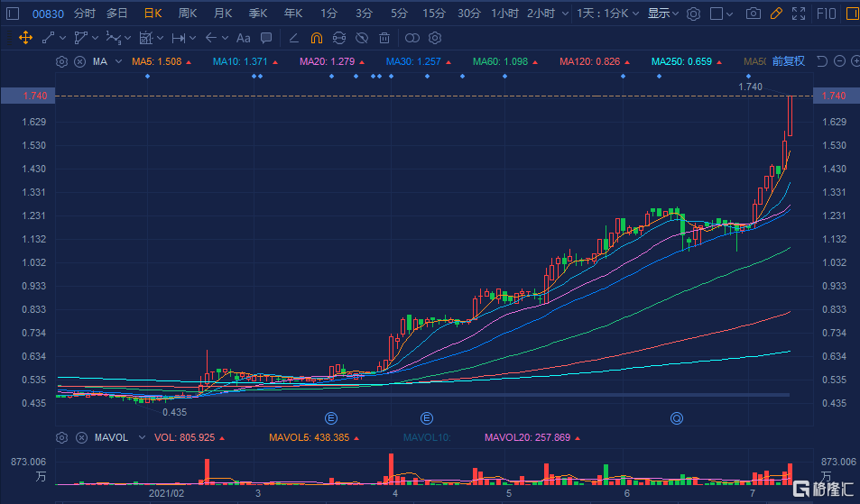Viewport: 860px width, 504px height.
Task: Click the screenshot camera icon
Action: pyautogui.click(x=754, y=14)
